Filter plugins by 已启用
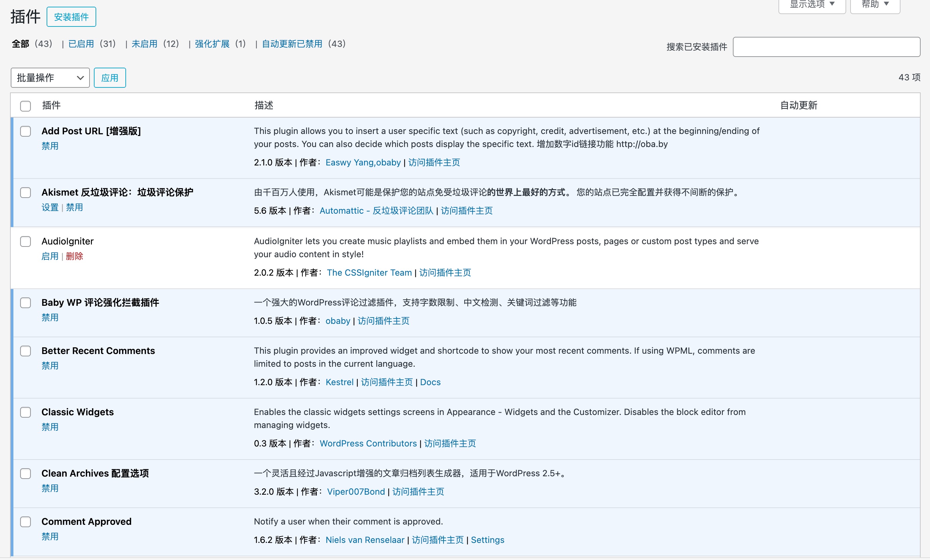The height and width of the screenshot is (560, 930). [81, 44]
